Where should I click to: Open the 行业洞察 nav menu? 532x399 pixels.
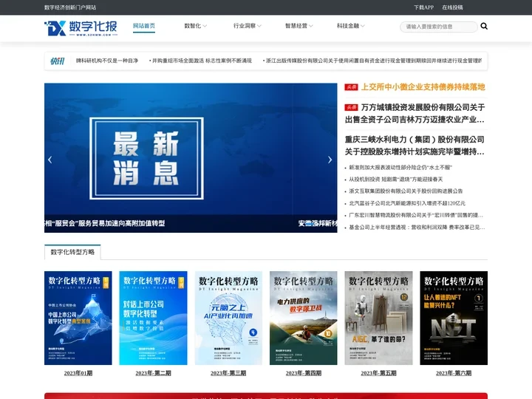pyautogui.click(x=245, y=26)
